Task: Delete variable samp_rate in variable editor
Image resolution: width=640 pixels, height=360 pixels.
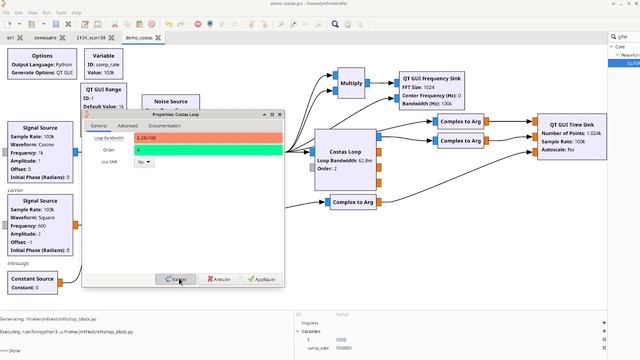Action: tap(604, 348)
